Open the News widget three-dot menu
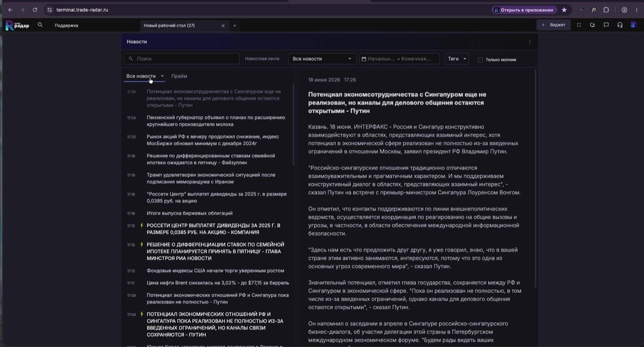The height and width of the screenshot is (347, 644). pyautogui.click(x=529, y=42)
